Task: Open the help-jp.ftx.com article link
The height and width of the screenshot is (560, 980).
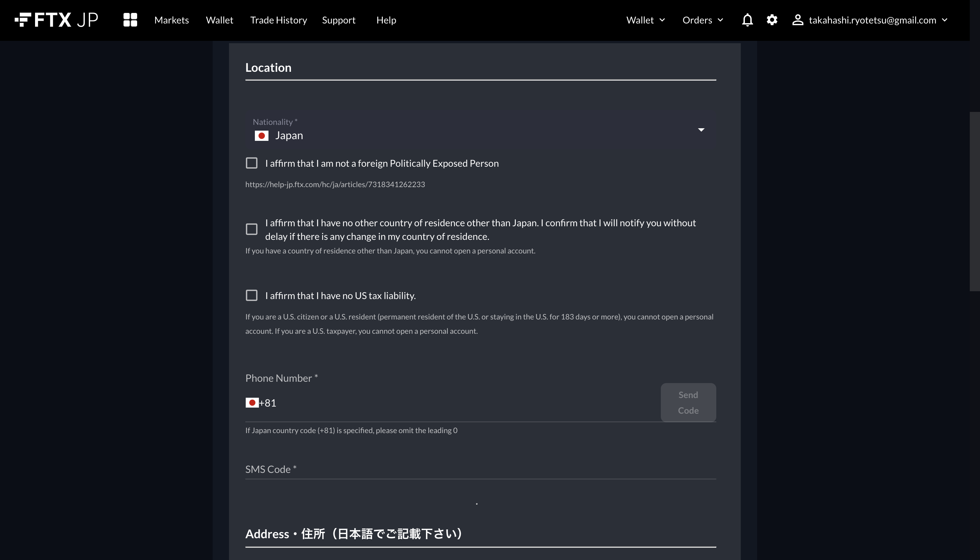Action: coord(335,184)
